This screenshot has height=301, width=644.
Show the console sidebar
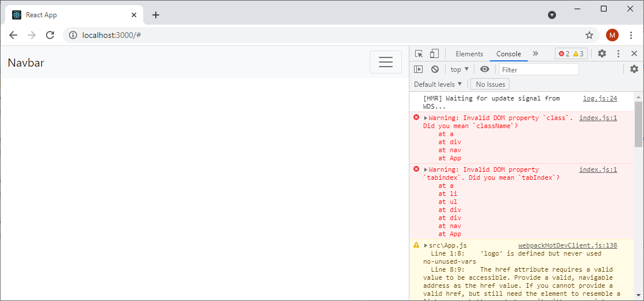(x=419, y=69)
